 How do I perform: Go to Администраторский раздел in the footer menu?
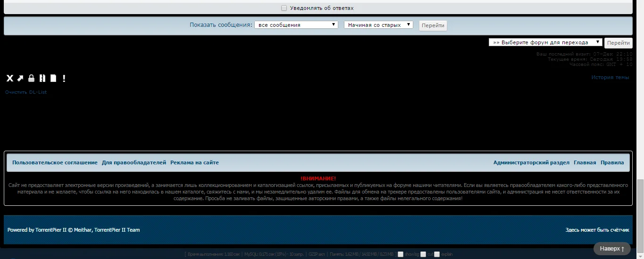pyautogui.click(x=531, y=162)
